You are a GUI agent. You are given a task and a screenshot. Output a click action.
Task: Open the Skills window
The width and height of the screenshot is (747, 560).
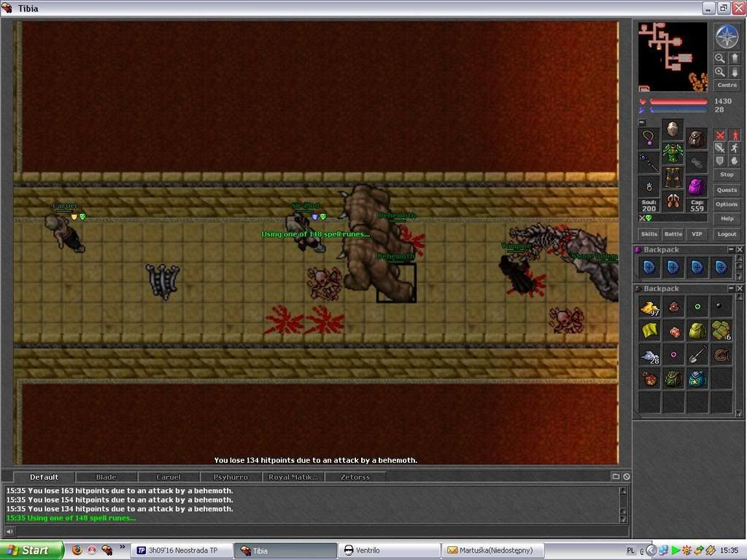(x=649, y=234)
